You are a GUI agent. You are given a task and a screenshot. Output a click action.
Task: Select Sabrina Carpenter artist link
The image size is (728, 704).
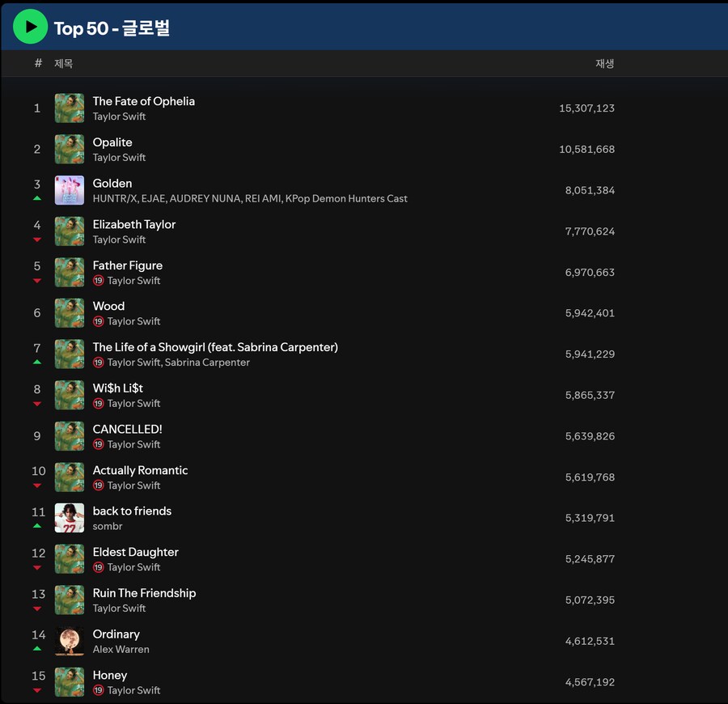pos(207,363)
